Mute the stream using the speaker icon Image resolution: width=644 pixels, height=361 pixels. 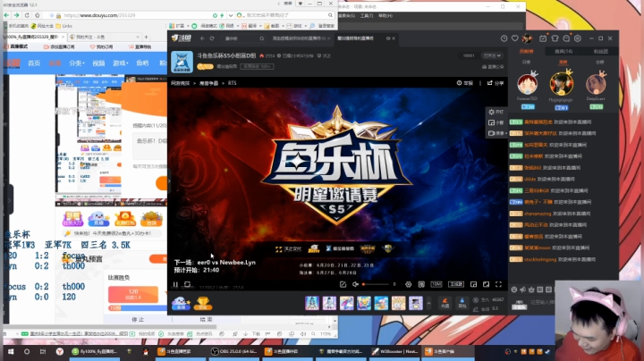355,284
